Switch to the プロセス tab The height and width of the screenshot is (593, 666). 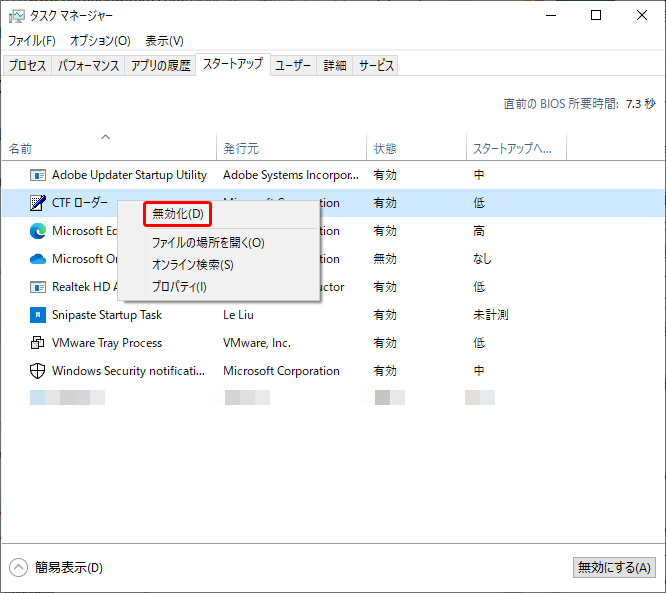(28, 65)
